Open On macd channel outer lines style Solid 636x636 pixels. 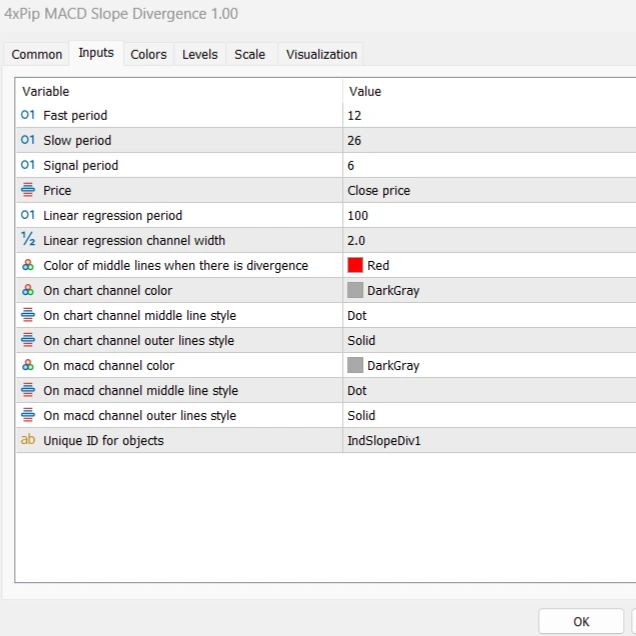point(488,415)
